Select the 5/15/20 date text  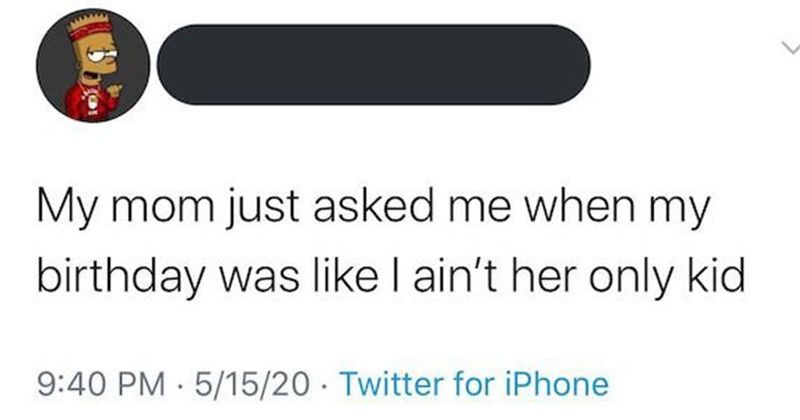pyautogui.click(x=246, y=384)
